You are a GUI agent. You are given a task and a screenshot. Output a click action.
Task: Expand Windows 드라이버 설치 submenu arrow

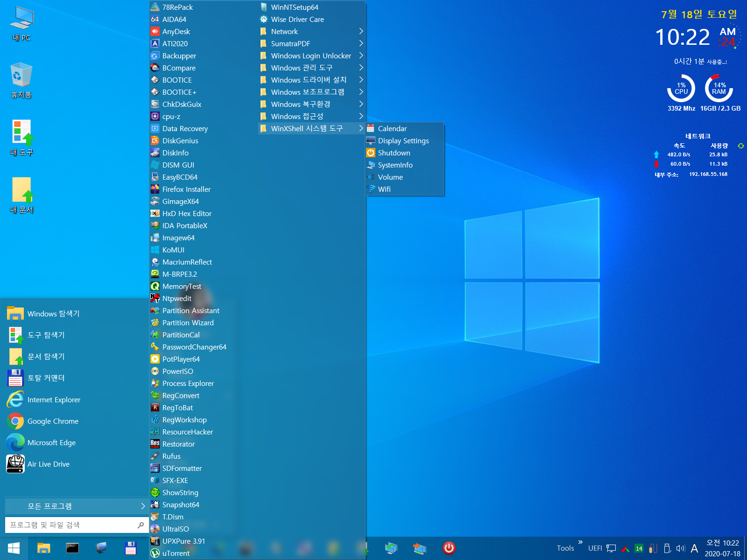click(361, 80)
